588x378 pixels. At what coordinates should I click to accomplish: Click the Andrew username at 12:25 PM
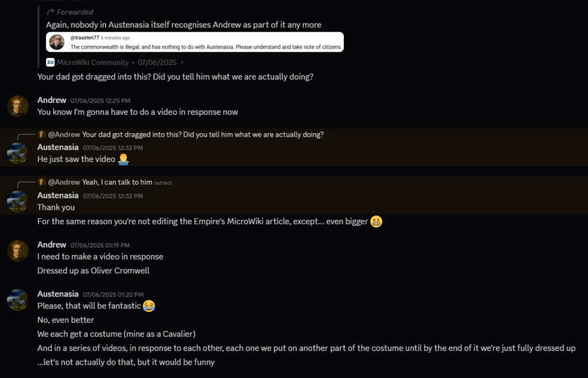(52, 100)
